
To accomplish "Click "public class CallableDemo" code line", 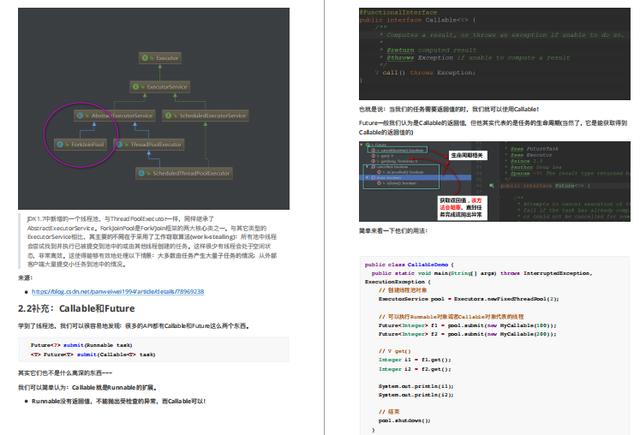I will point(409,264).
